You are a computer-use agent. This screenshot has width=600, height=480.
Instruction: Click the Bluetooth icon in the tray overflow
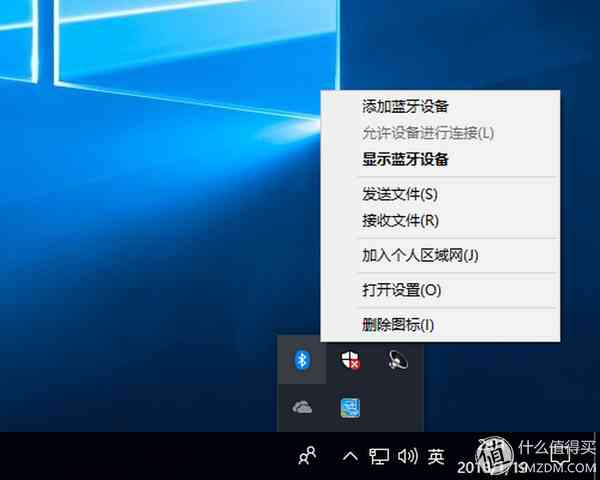[301, 360]
